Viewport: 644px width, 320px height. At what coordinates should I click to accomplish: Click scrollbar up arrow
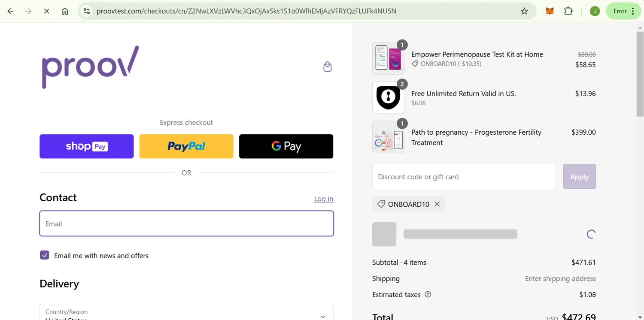click(640, 27)
